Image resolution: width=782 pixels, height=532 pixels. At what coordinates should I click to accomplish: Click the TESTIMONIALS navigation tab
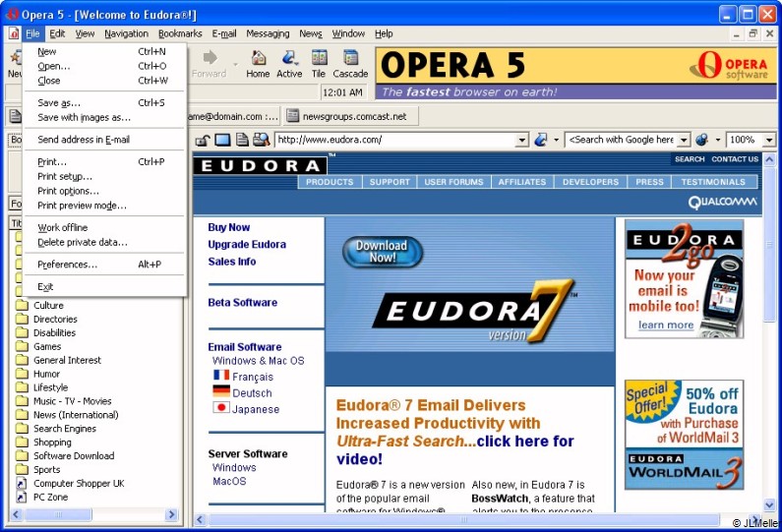click(x=713, y=182)
